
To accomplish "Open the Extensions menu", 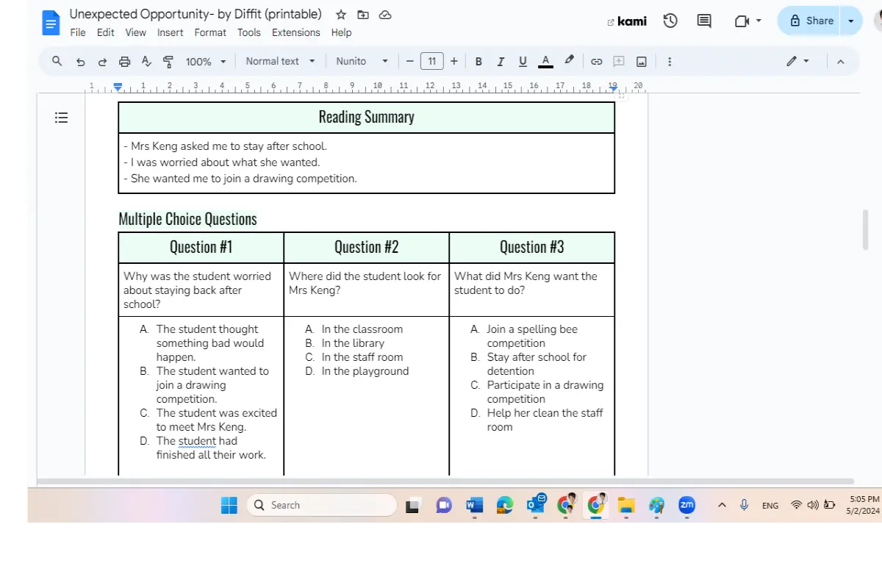I will pyautogui.click(x=296, y=32).
